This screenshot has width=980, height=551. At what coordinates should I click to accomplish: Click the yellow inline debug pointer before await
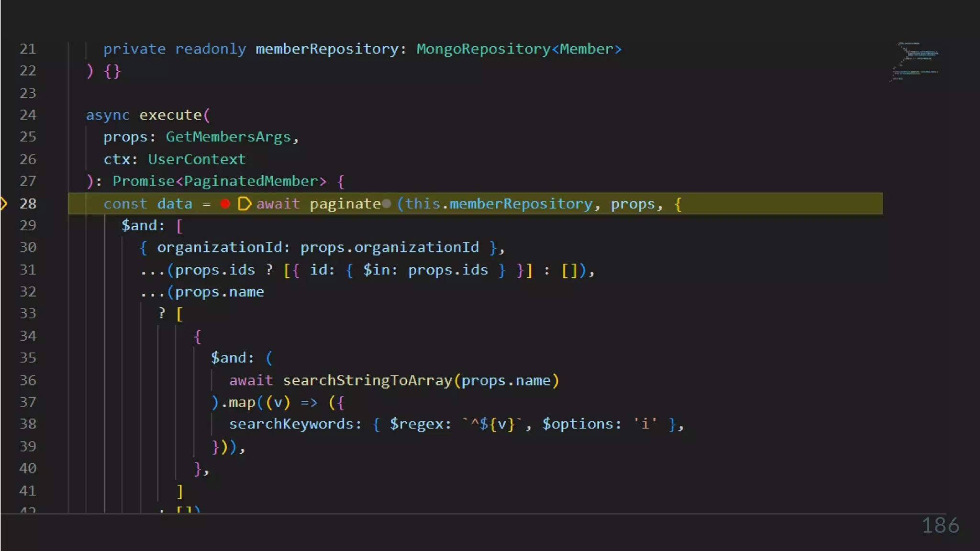tap(244, 204)
